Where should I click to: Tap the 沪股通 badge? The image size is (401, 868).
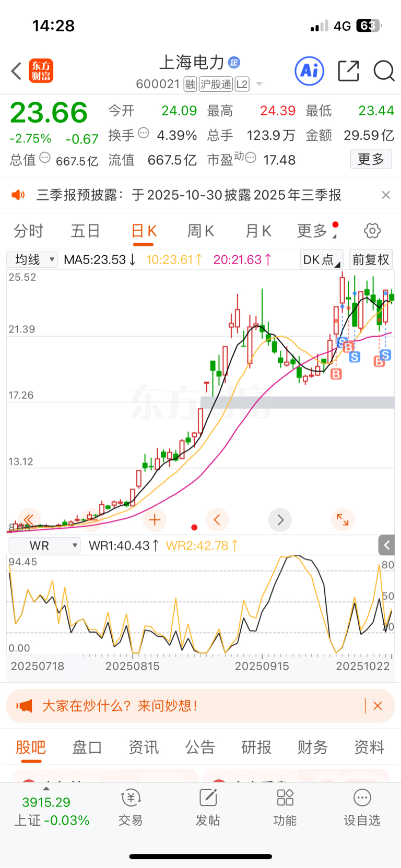point(216,84)
